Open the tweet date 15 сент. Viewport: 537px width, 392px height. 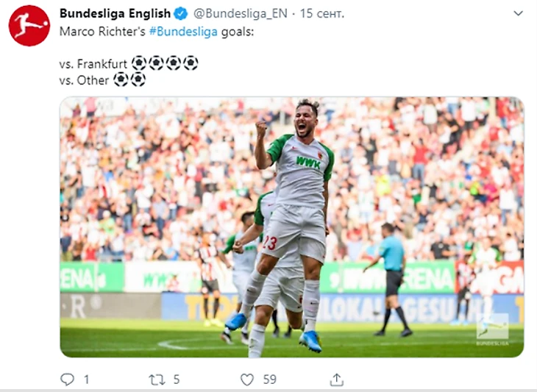322,14
